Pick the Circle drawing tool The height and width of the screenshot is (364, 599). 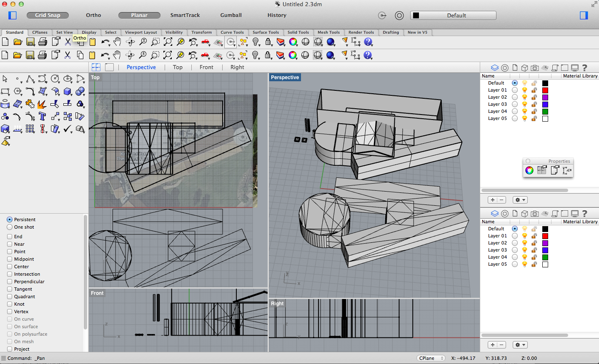click(x=55, y=79)
